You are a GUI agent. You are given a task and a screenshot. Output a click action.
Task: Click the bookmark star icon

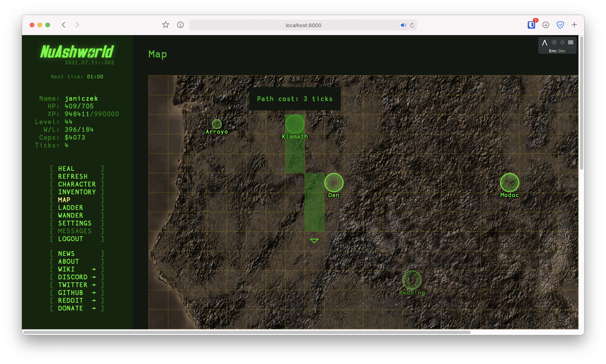[x=165, y=25]
